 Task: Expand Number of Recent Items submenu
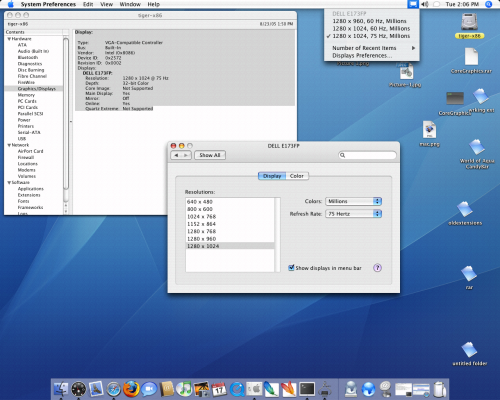[x=372, y=48]
